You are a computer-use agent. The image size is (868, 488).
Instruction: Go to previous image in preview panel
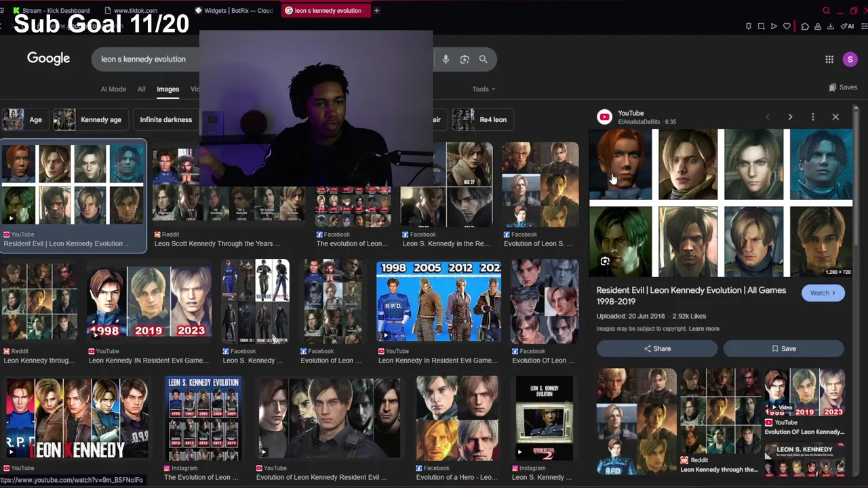pos(768,117)
